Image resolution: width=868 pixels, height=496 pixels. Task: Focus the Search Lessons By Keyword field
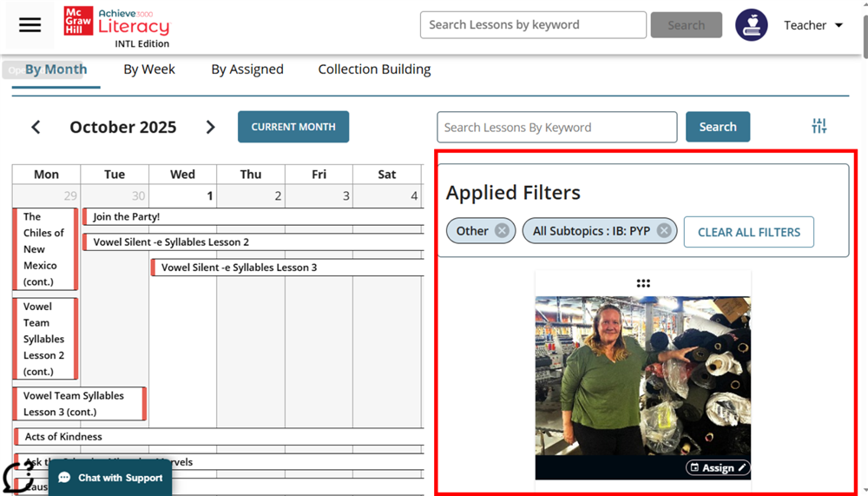click(x=556, y=127)
